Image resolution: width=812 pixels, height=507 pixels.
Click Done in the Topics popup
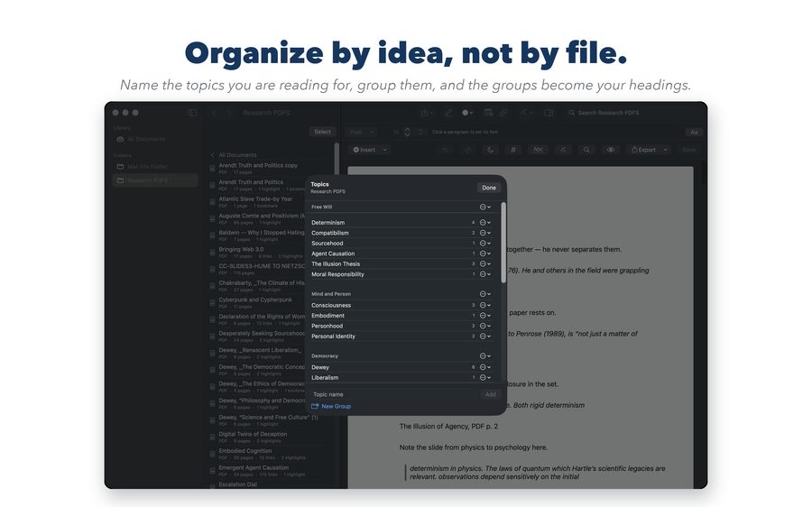(489, 188)
